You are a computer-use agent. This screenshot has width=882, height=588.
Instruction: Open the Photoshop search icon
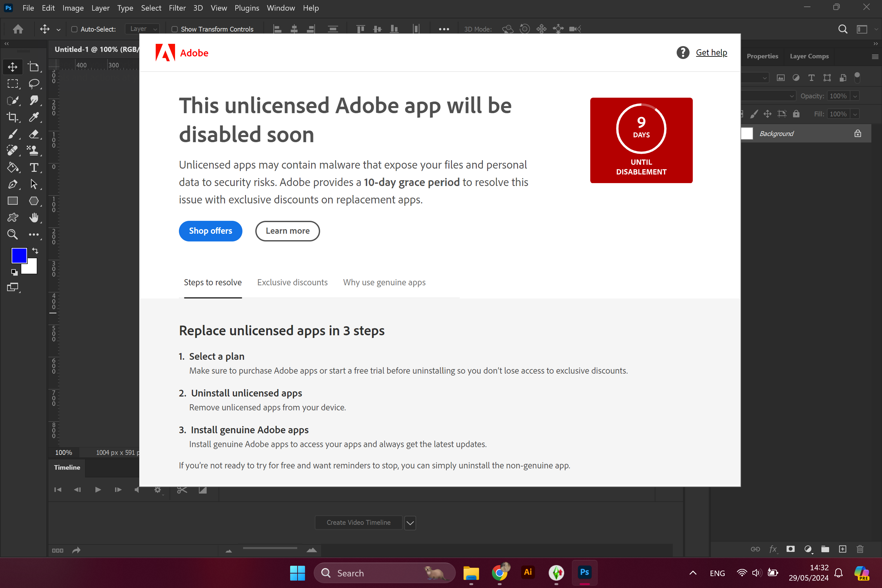pos(843,29)
